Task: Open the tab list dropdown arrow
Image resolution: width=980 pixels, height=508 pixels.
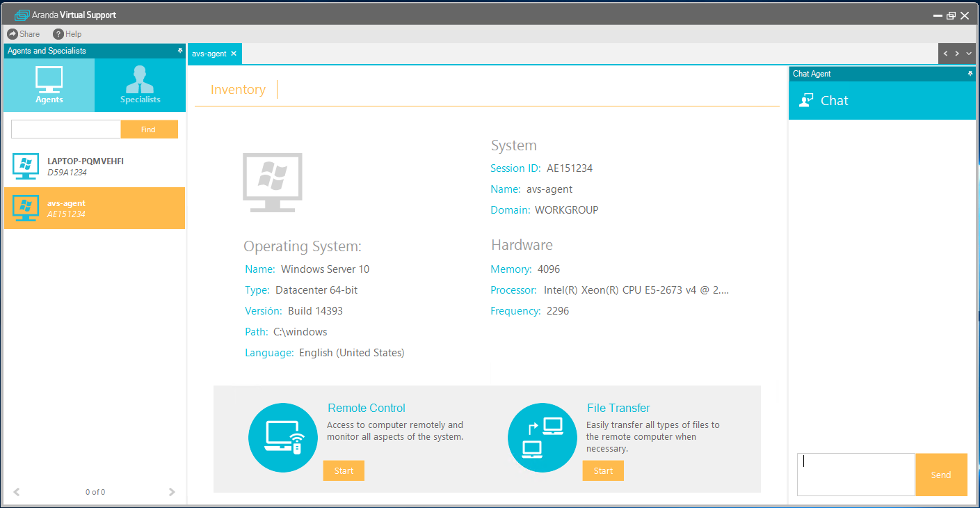Action: click(969, 54)
